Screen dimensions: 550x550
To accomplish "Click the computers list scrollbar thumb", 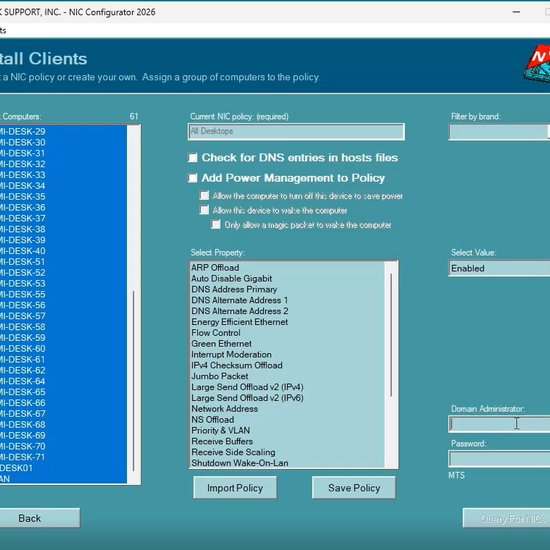I will click(133, 381).
